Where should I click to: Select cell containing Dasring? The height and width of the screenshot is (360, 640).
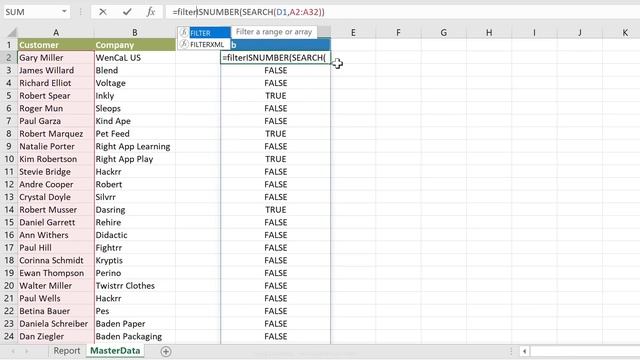coord(135,209)
